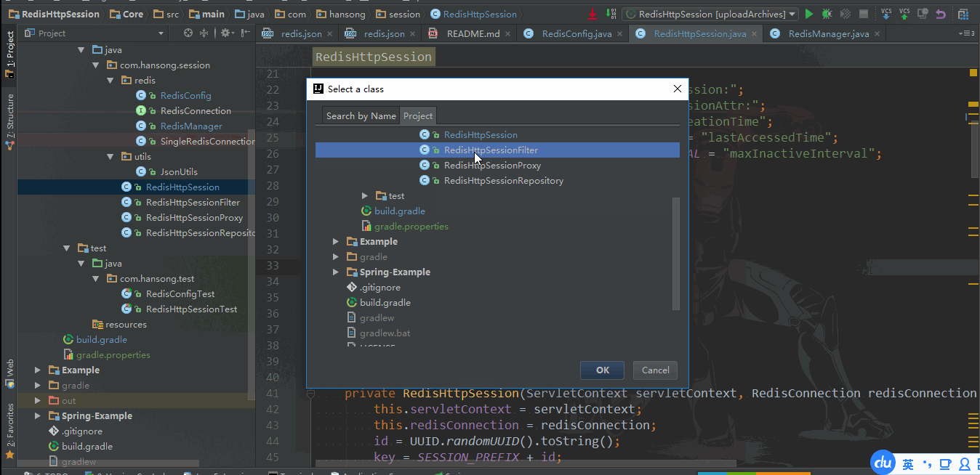Cancel the Select a class dialog

656,370
